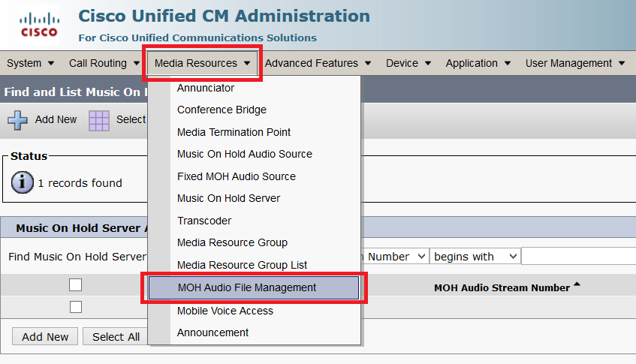Click the Cisco logo

[x=39, y=25]
